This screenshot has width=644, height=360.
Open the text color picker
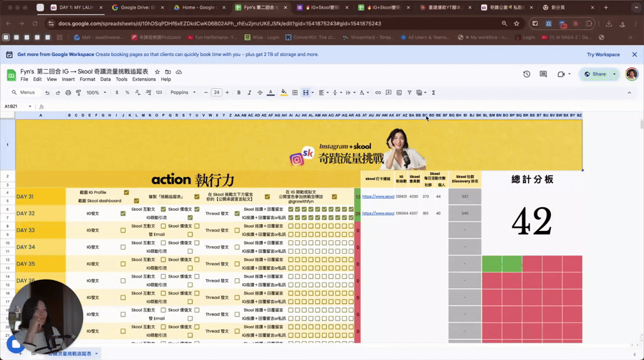click(x=270, y=93)
